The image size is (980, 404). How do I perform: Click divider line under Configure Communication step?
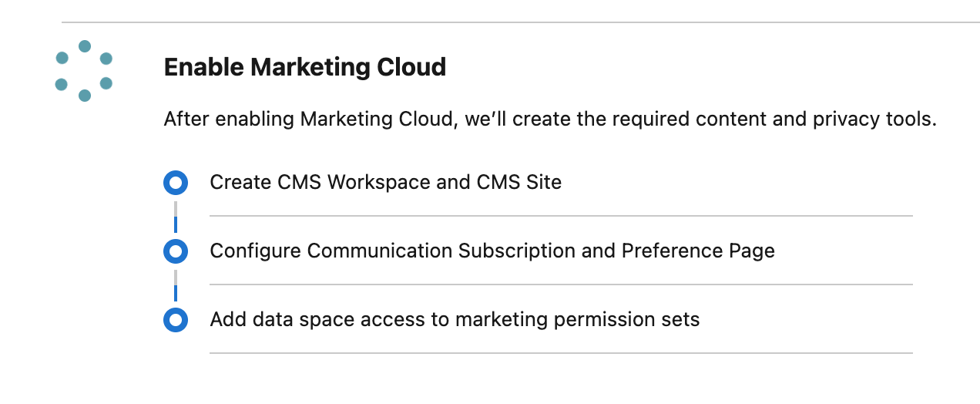[x=561, y=284]
